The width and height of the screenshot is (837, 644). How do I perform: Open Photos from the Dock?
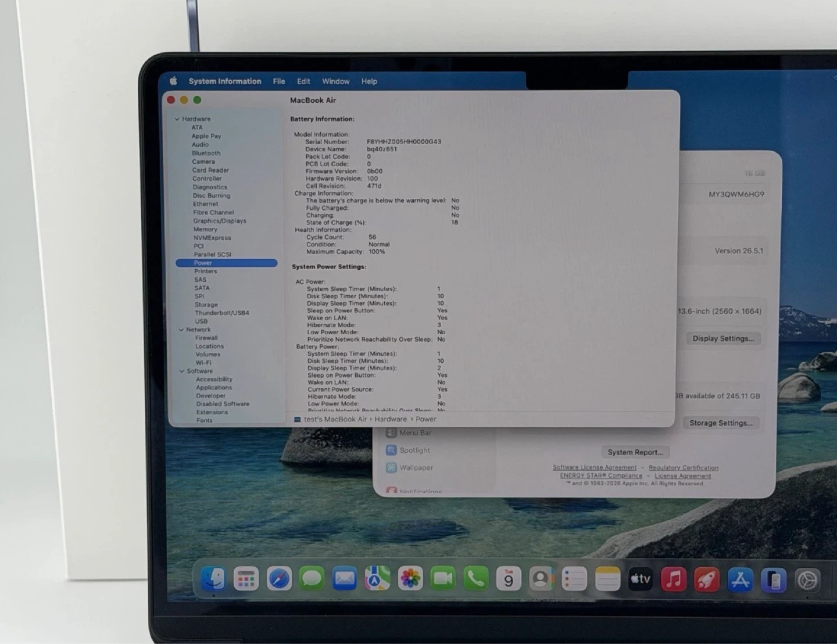410,579
